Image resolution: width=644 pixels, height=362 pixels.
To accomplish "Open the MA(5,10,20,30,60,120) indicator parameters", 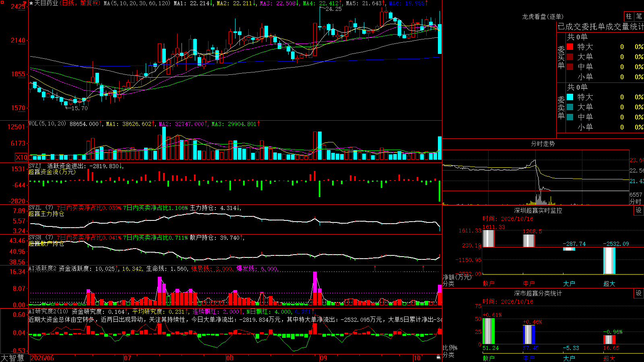I will 137,3.
